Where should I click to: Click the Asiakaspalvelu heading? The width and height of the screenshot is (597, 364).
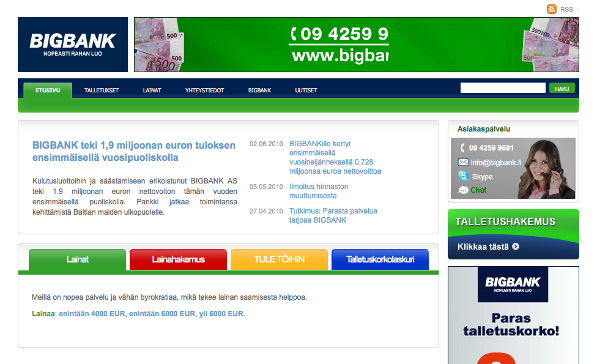484,129
